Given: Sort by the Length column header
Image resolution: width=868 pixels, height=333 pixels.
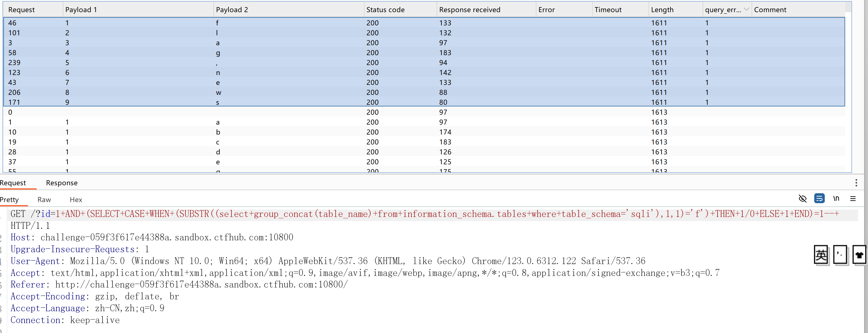Looking at the screenshot, I should [x=675, y=9].
